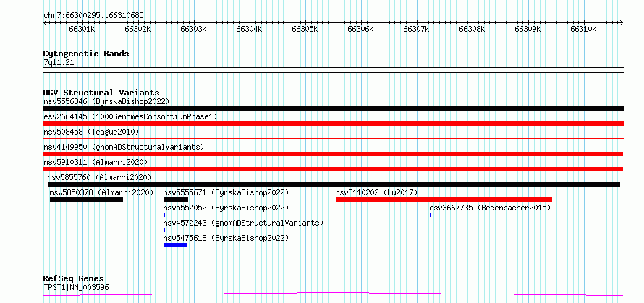
Task: Select the black nsv5556846 variant bar
Action: point(334,108)
